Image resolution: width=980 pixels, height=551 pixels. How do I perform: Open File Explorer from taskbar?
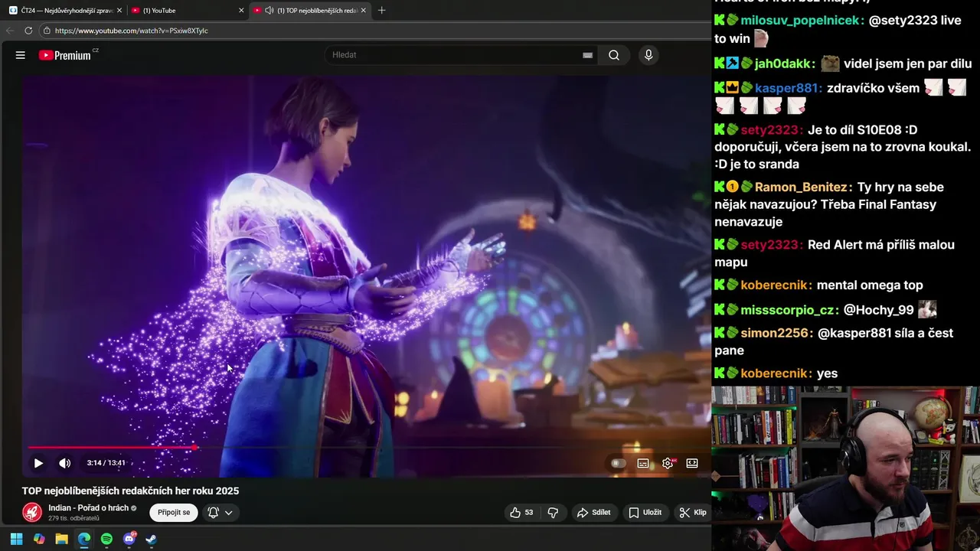point(61,539)
